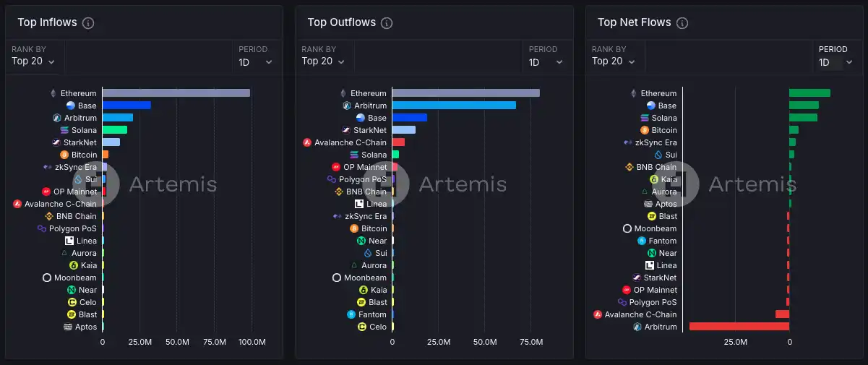
Task: Click the Arbitrum bar in Top Outflows chart
Action: [454, 106]
